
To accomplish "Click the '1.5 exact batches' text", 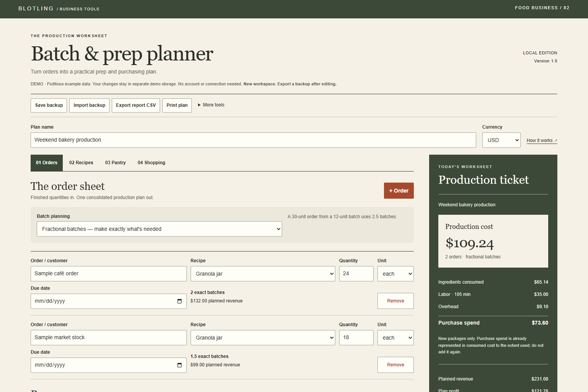I will [x=209, y=356].
